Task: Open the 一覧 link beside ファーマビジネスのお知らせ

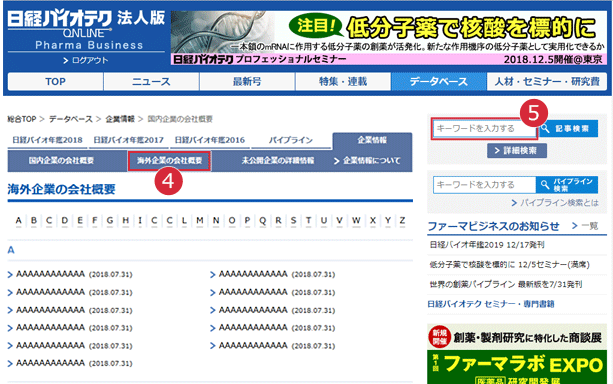Action: (x=585, y=226)
